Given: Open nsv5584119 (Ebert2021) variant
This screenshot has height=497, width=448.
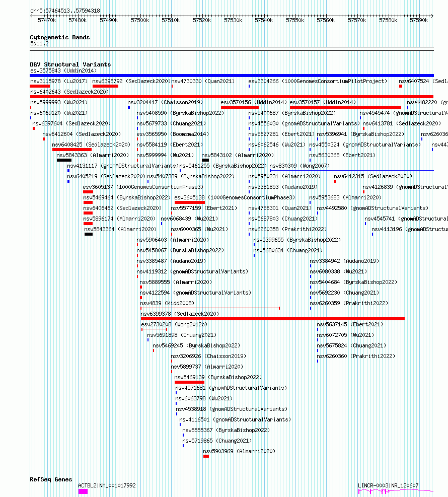Looking at the screenshot, I should pyautogui.click(x=170, y=145).
